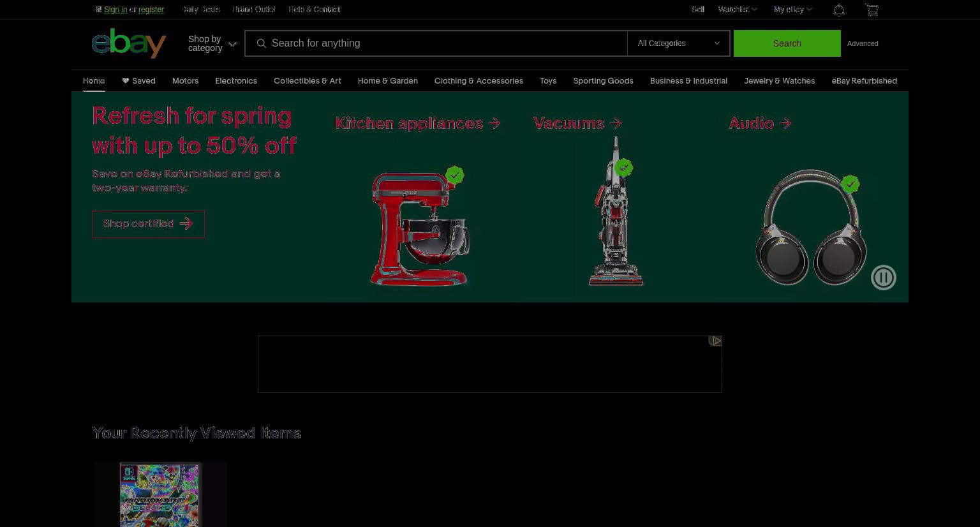Click the red stand mixer image
Viewport: 980px width, 527px height.
coord(420,228)
